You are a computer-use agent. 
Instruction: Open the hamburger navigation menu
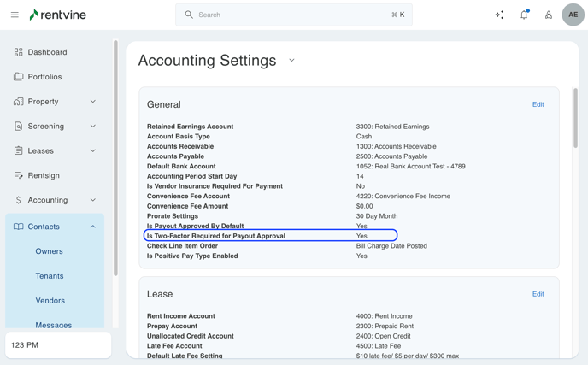tap(15, 15)
